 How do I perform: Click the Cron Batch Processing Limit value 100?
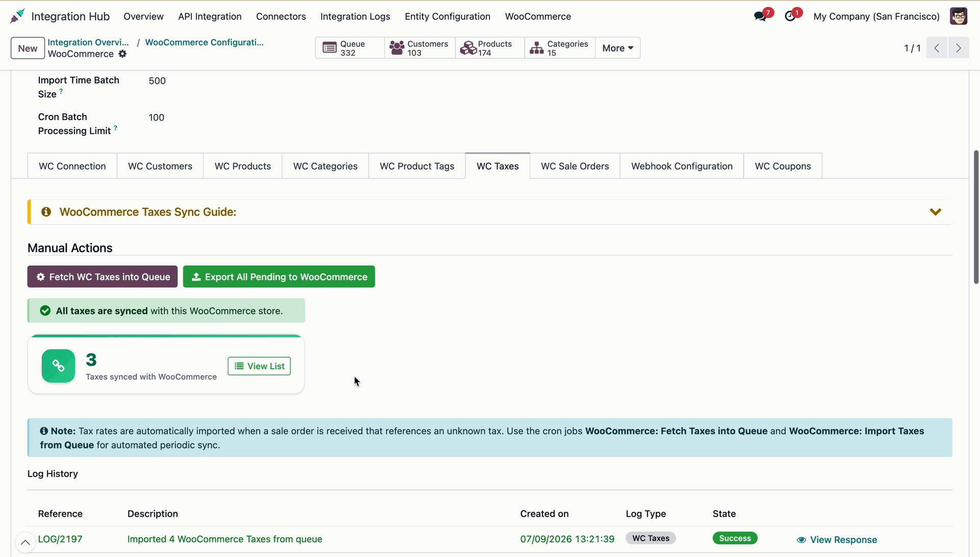(156, 117)
